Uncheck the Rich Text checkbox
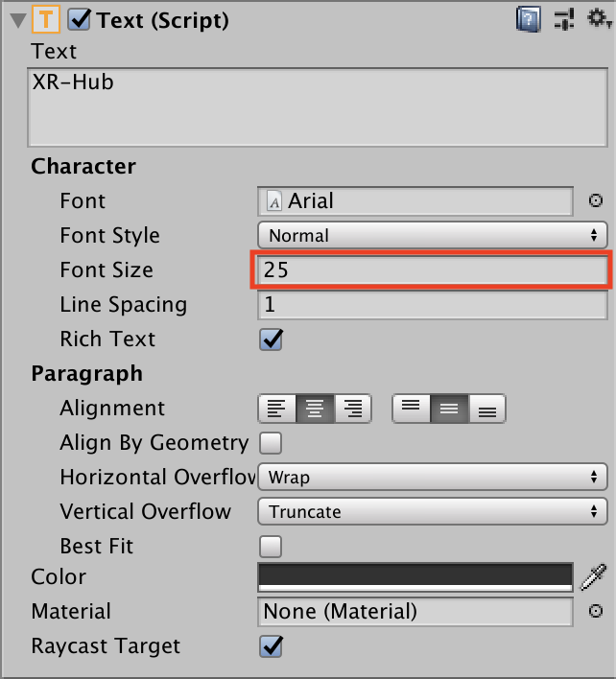The width and height of the screenshot is (616, 679). (x=271, y=339)
